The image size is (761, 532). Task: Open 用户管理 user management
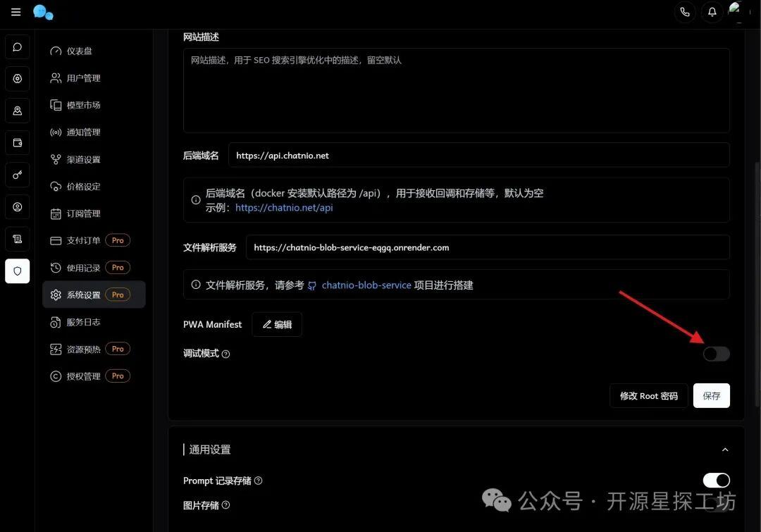(94, 78)
